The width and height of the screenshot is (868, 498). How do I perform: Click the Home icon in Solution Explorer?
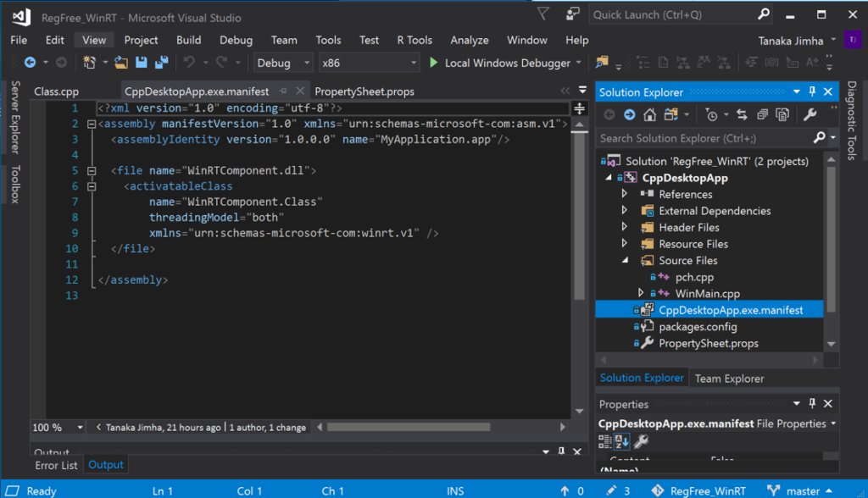649,115
